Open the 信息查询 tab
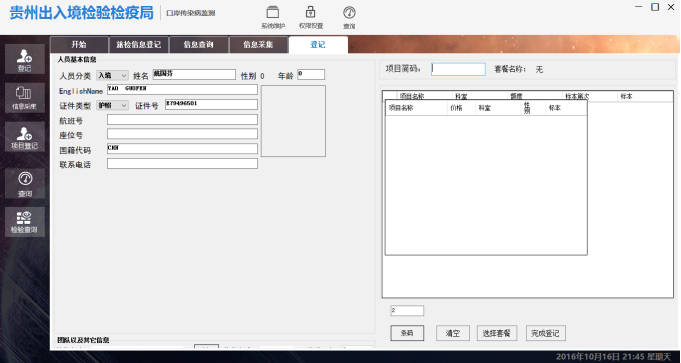 coord(198,45)
